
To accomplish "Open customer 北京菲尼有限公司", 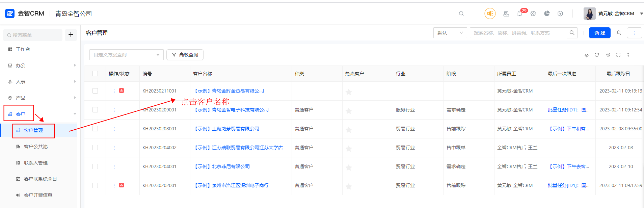I will 222,166.
